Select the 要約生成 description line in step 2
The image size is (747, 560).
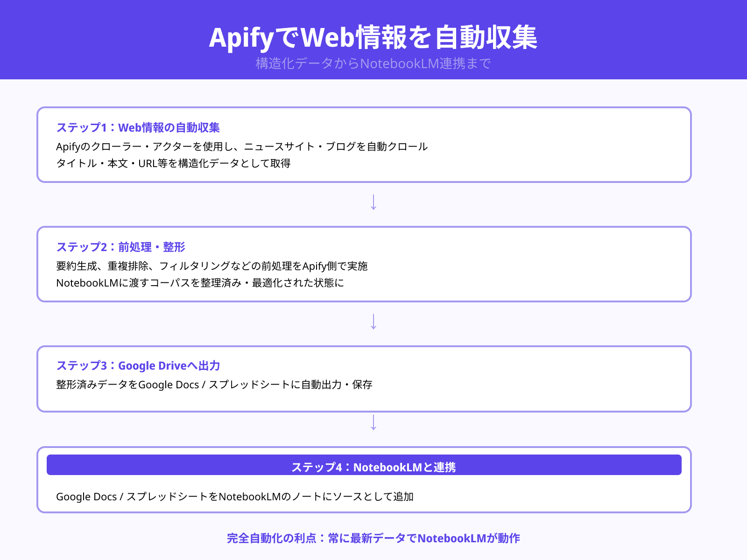(212, 266)
